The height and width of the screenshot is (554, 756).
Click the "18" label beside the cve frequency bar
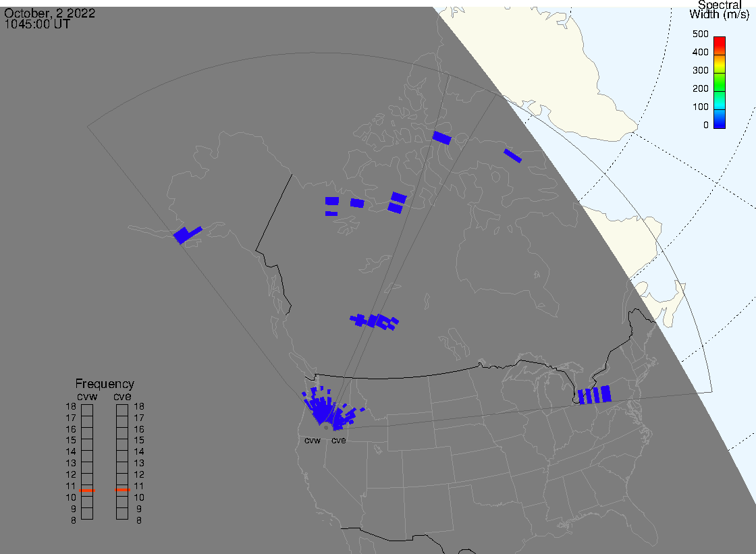click(139, 406)
